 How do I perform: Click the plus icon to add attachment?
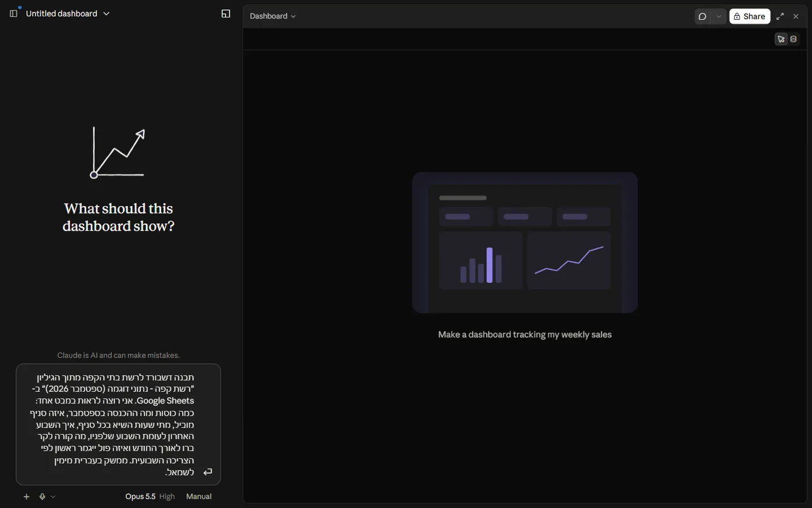[x=26, y=496]
